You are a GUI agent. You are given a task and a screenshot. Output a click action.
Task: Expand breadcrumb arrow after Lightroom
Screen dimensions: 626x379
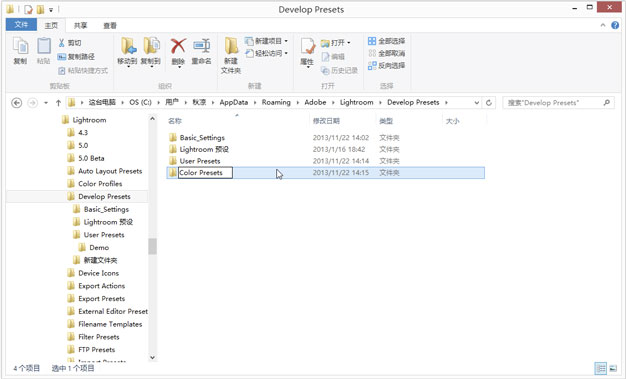[380, 103]
